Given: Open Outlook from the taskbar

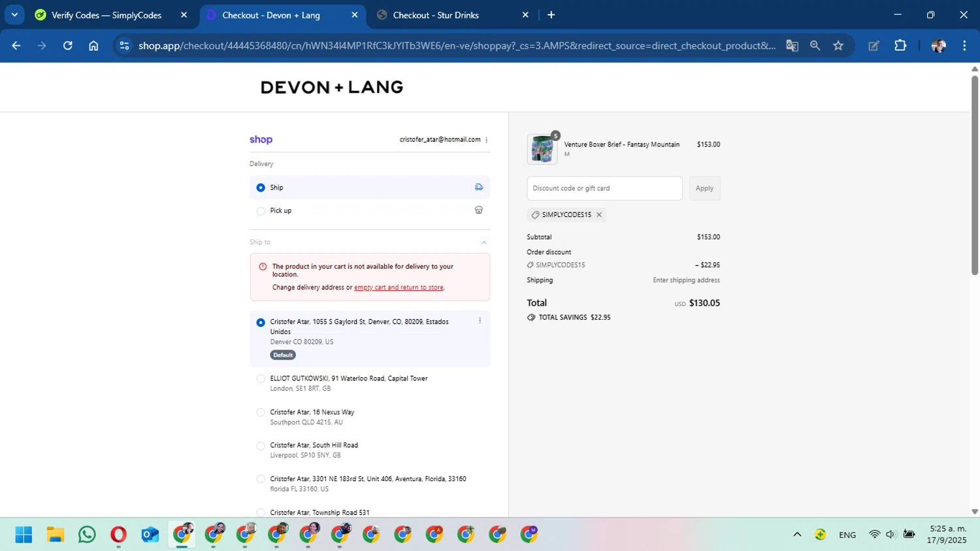Looking at the screenshot, I should coord(150,535).
